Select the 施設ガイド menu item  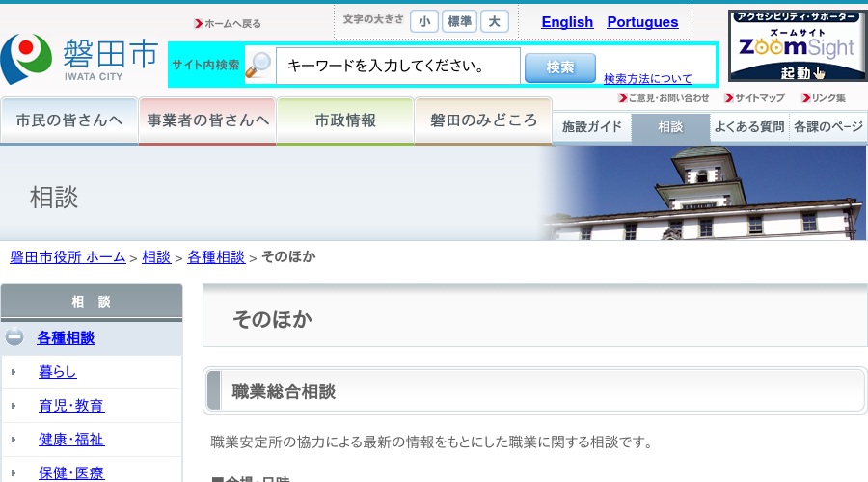[592, 127]
